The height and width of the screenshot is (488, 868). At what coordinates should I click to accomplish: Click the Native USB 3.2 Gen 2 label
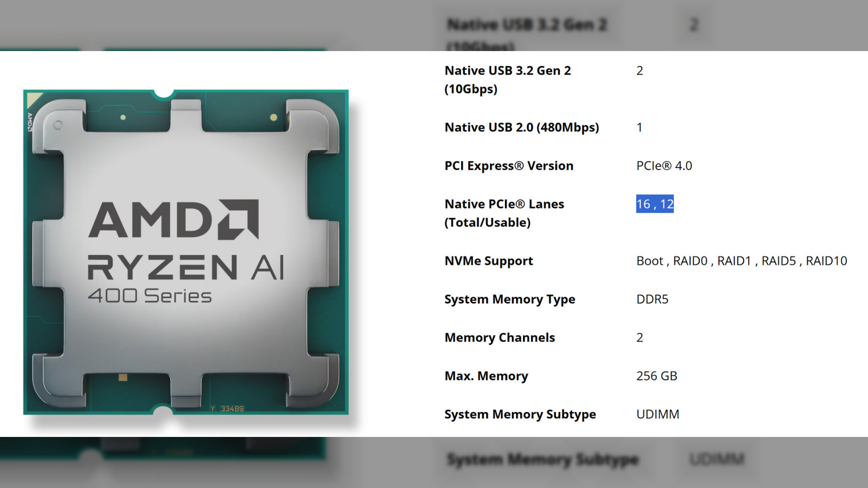pyautogui.click(x=508, y=70)
